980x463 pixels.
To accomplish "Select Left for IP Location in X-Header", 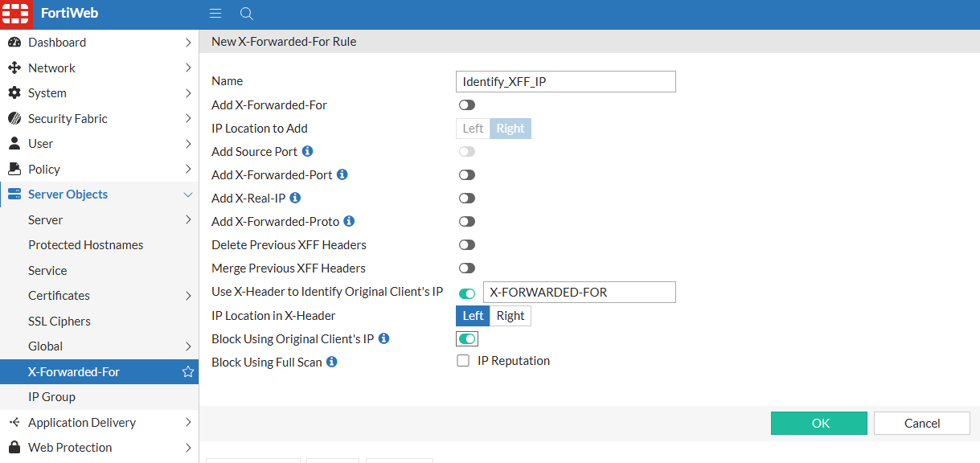I will pyautogui.click(x=473, y=316).
